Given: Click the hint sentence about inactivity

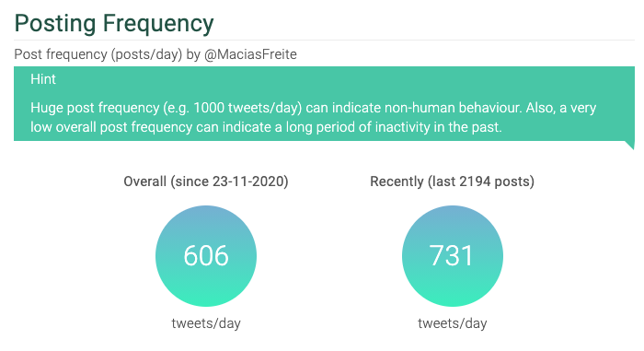Looking at the screenshot, I should pos(266,127).
